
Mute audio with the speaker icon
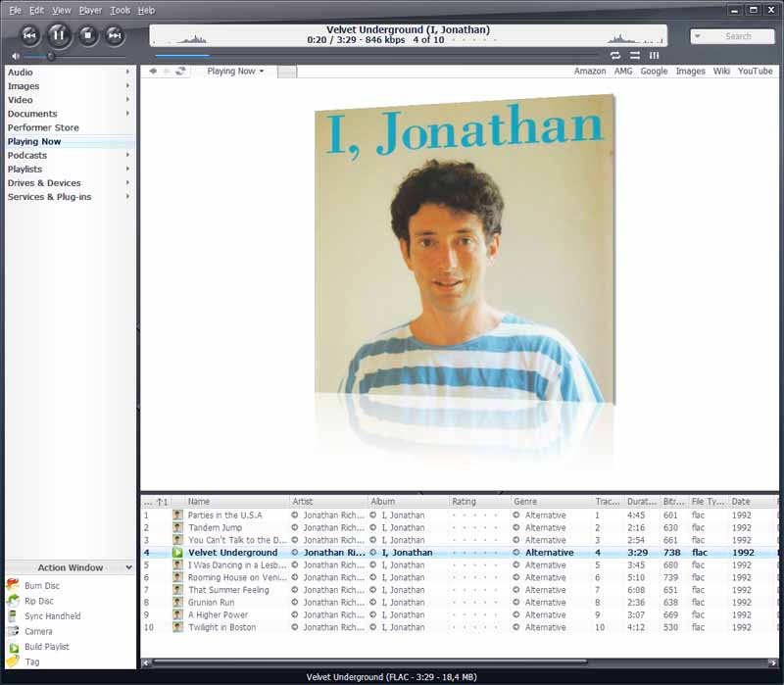pos(16,56)
